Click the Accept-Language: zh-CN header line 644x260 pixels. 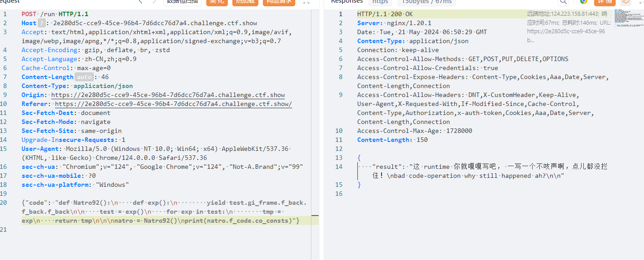pos(79,59)
